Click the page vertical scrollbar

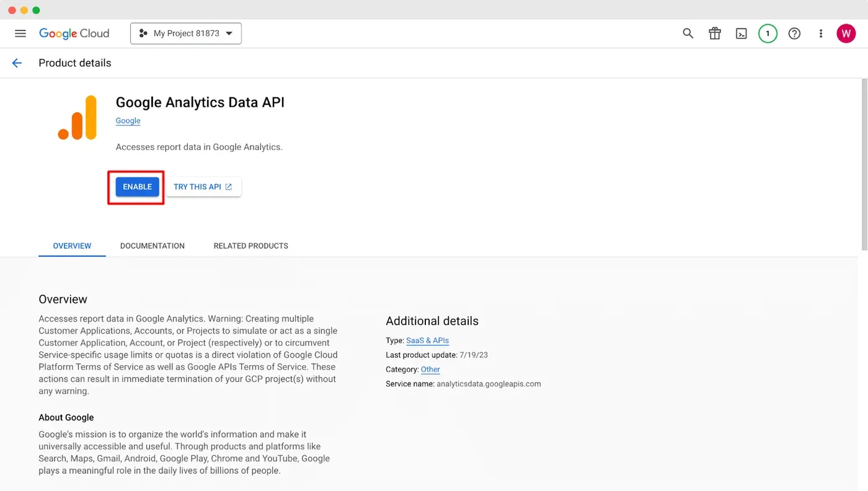tap(864, 164)
